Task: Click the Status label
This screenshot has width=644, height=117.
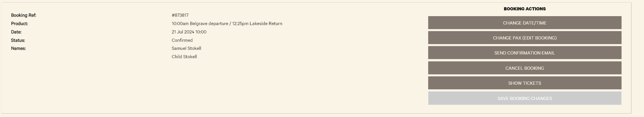Action: pyautogui.click(x=18, y=40)
